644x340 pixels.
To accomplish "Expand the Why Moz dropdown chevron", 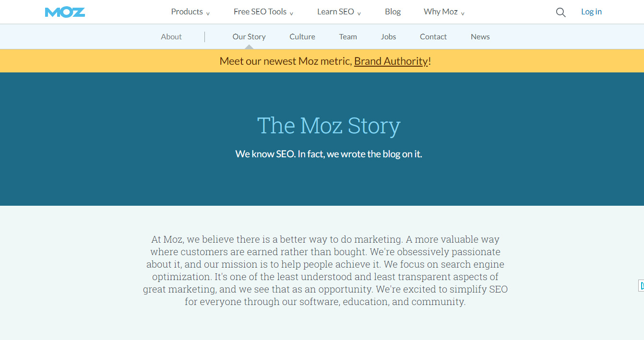I will click(x=462, y=13).
